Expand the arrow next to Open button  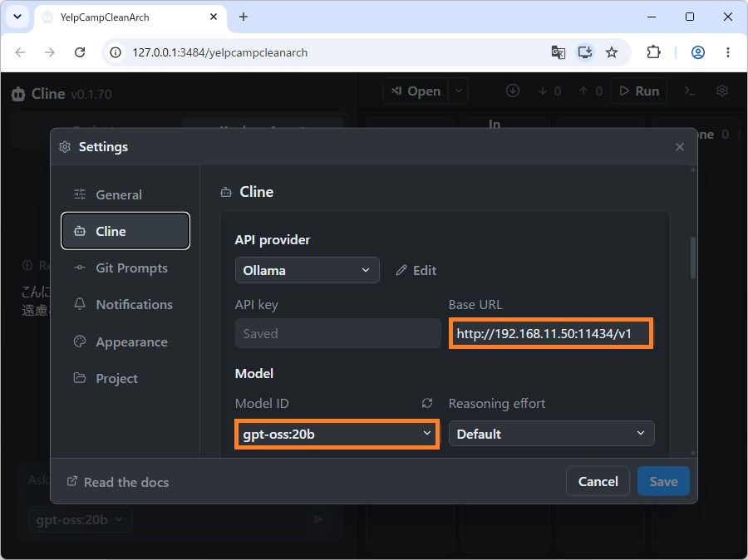tap(459, 91)
